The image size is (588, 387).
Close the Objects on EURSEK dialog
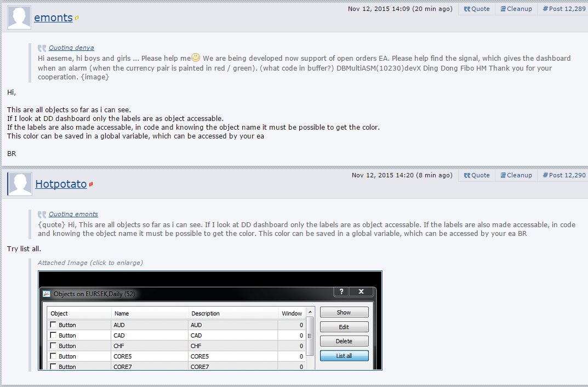361,291
